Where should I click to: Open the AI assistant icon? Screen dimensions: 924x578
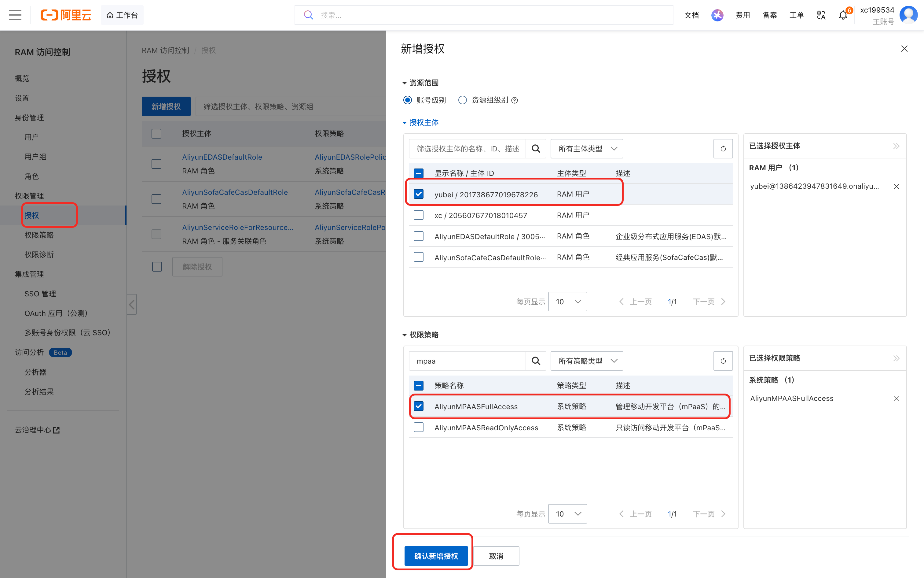coord(717,15)
